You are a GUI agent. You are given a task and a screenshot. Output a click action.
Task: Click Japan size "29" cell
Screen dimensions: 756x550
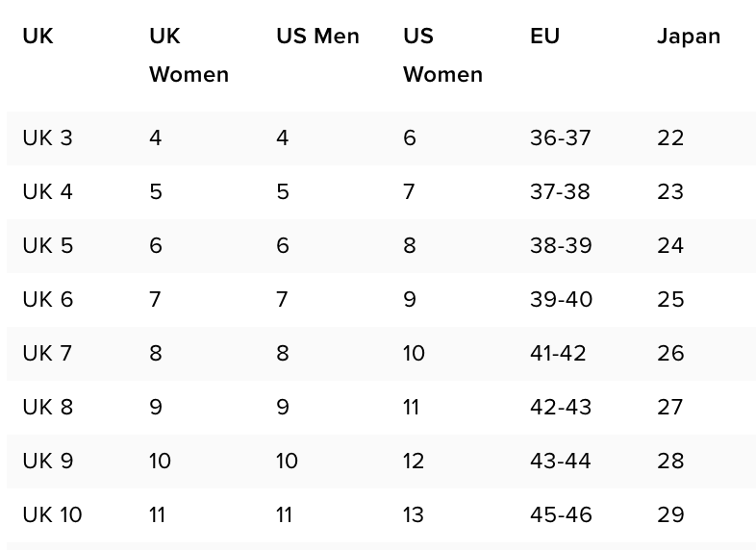coord(670,514)
